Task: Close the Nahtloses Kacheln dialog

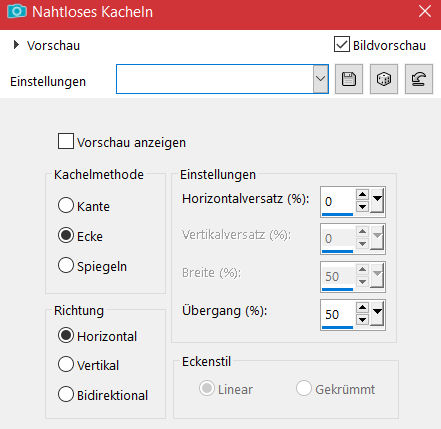Action: click(x=425, y=12)
